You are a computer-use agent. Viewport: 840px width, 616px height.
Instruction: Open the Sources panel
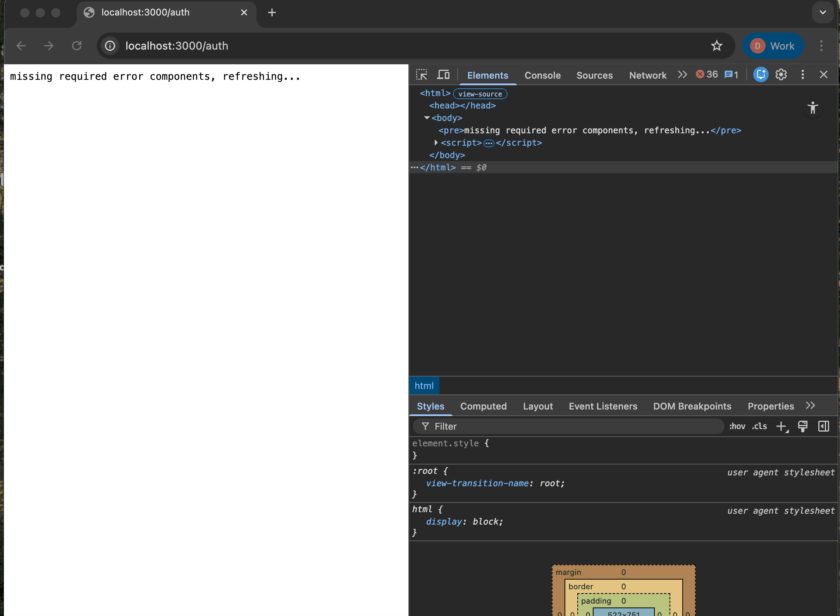(x=594, y=75)
